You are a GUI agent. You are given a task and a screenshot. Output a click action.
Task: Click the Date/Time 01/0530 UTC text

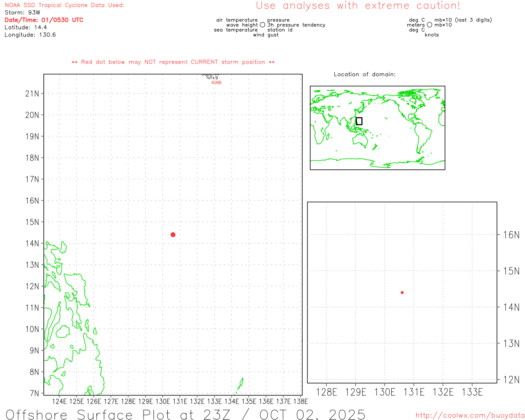(x=44, y=20)
